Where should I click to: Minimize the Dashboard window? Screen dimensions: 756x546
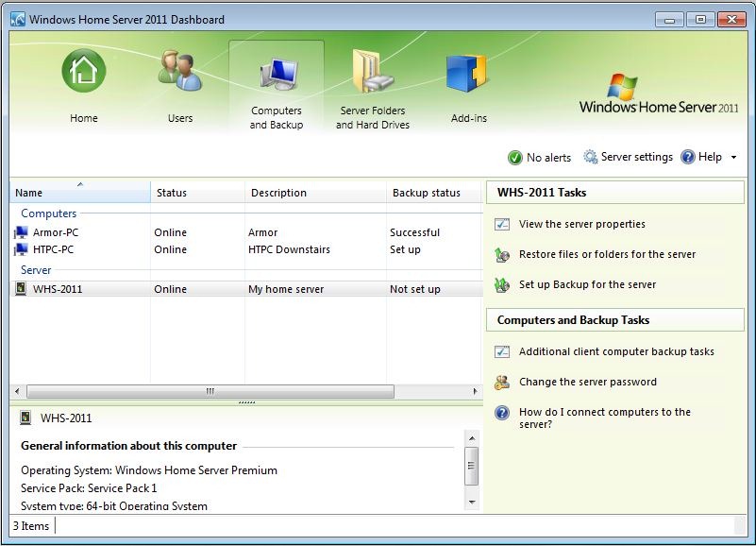669,20
